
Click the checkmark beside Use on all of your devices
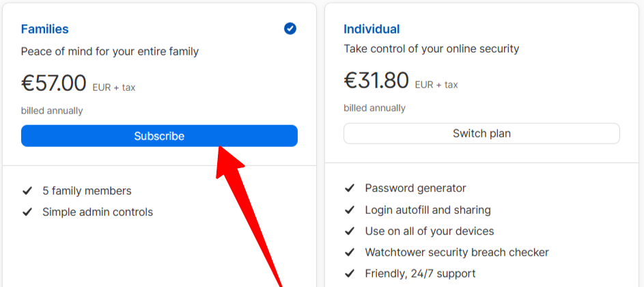coord(350,231)
